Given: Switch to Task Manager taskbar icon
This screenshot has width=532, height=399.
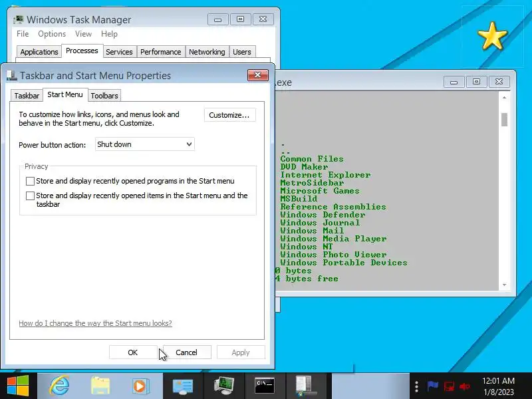Looking at the screenshot, I should 224,386.
